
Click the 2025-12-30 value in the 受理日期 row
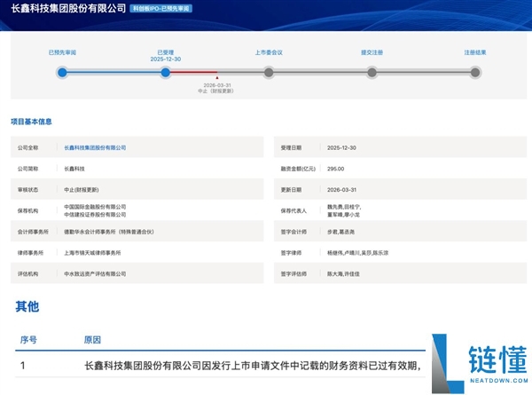341,147
